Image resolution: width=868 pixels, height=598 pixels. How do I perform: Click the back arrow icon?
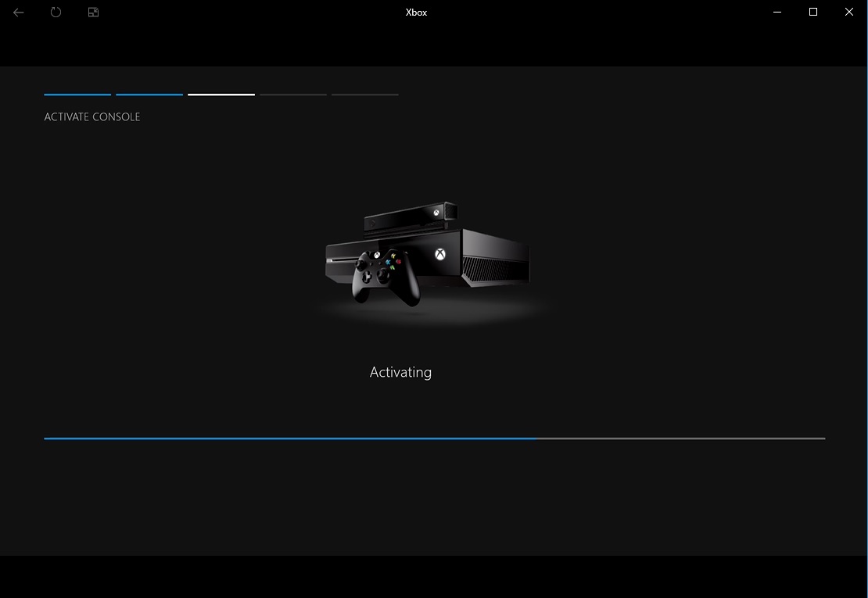[18, 13]
